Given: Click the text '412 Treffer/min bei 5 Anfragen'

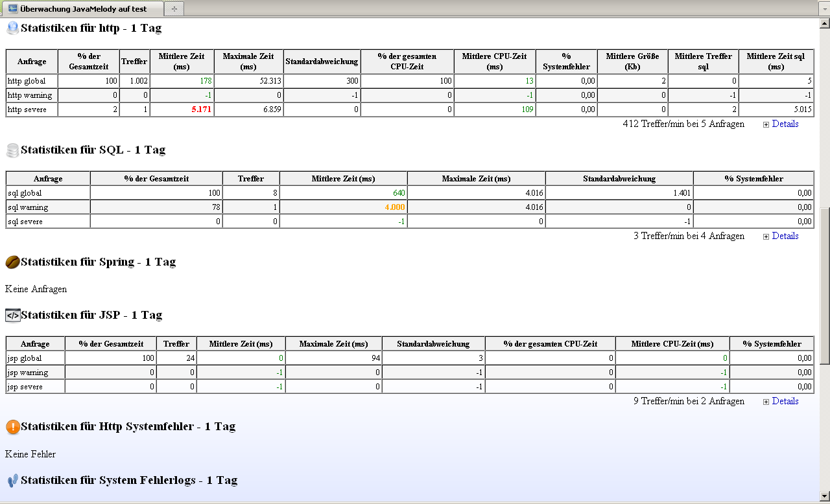Looking at the screenshot, I should click(x=683, y=124).
